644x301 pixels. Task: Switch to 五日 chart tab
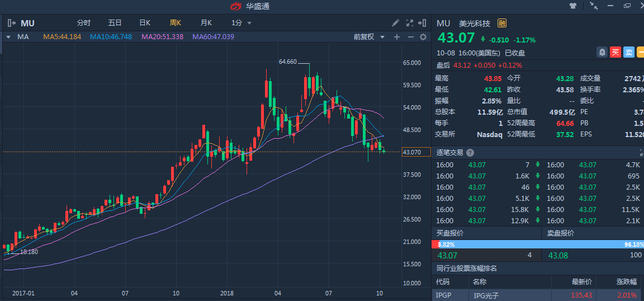pos(115,23)
